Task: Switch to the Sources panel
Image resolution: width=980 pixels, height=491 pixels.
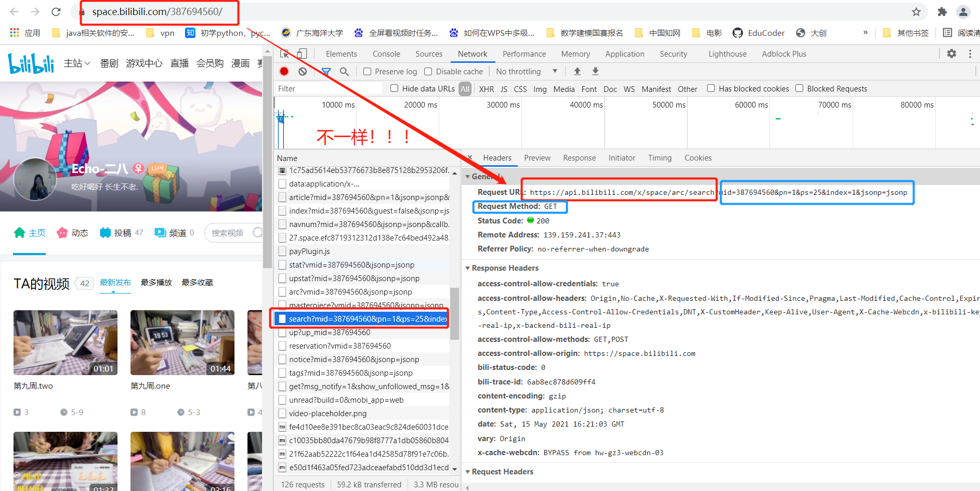Action: pyautogui.click(x=429, y=54)
